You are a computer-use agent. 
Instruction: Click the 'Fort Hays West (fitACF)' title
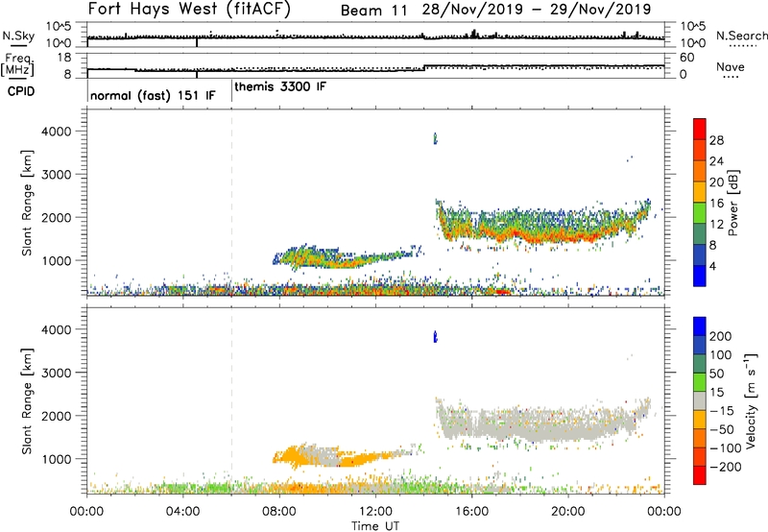(x=189, y=9)
